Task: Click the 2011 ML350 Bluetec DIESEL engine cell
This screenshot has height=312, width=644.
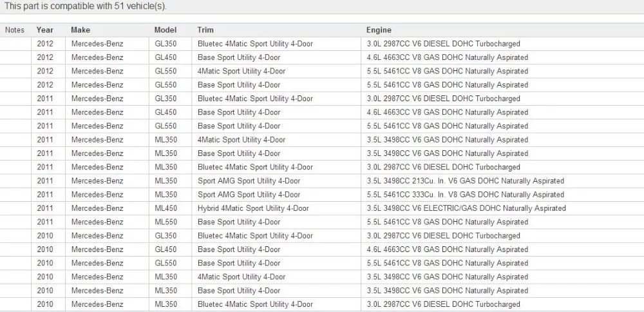Action: (502, 168)
